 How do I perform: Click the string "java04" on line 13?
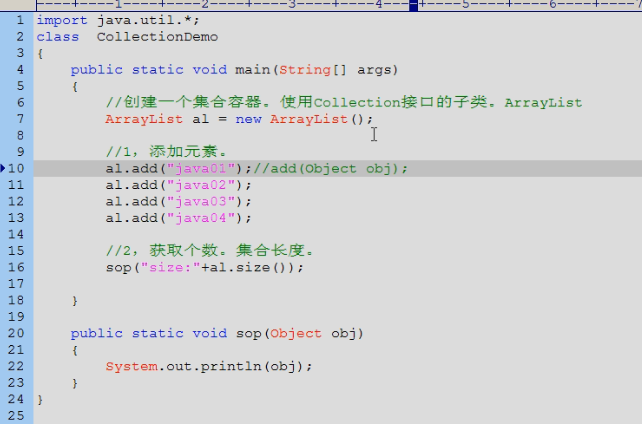[x=201, y=218]
